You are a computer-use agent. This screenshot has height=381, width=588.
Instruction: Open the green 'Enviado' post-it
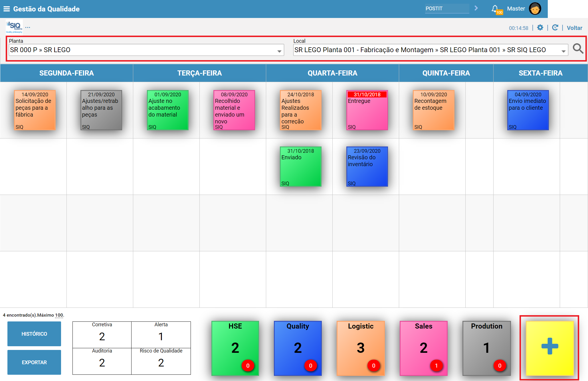pos(301,167)
